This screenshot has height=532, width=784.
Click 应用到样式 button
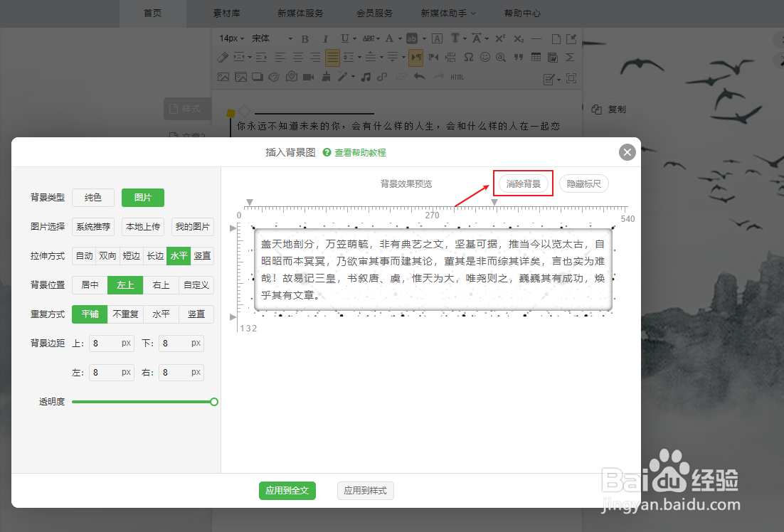coord(366,491)
